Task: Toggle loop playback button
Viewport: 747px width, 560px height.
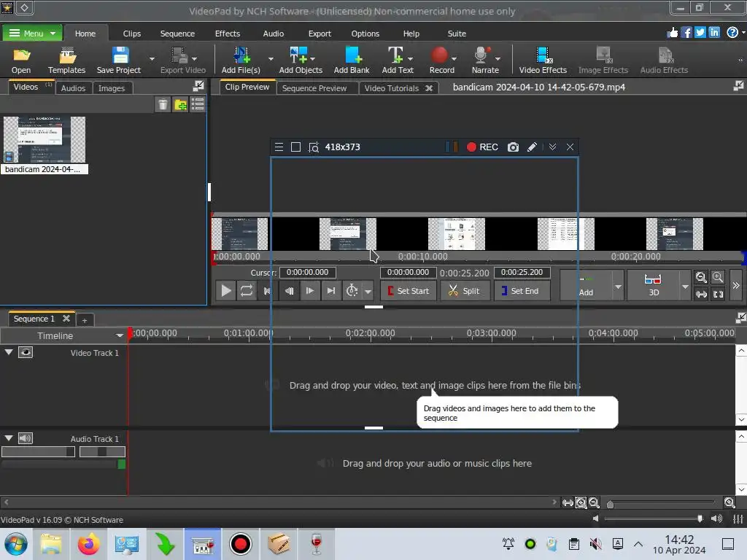Action: [247, 290]
